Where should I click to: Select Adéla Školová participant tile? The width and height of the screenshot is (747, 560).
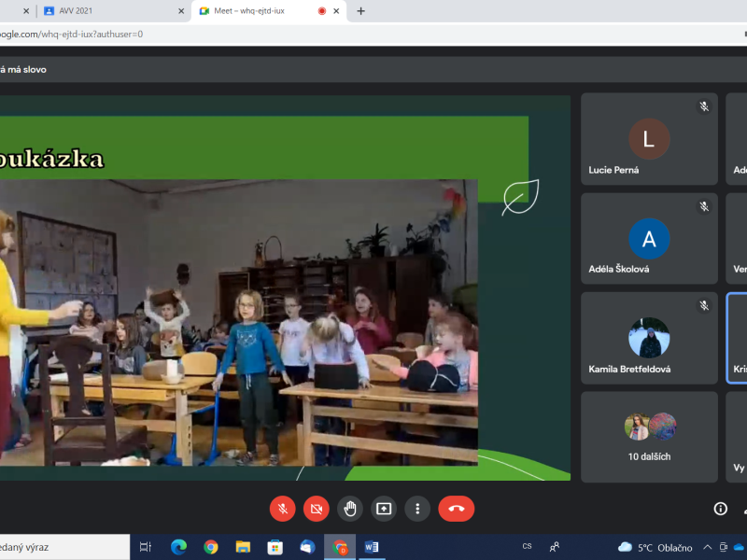coord(649,238)
